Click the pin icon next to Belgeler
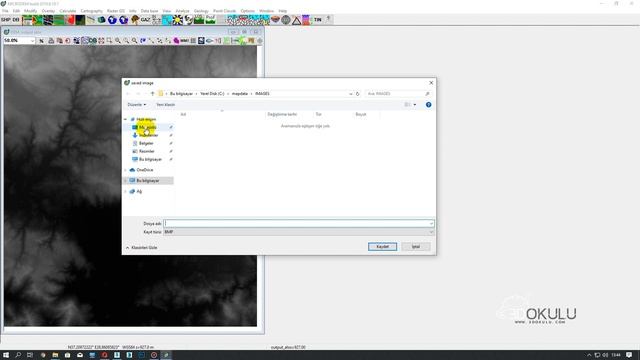This screenshot has width=640, height=360. (171, 143)
